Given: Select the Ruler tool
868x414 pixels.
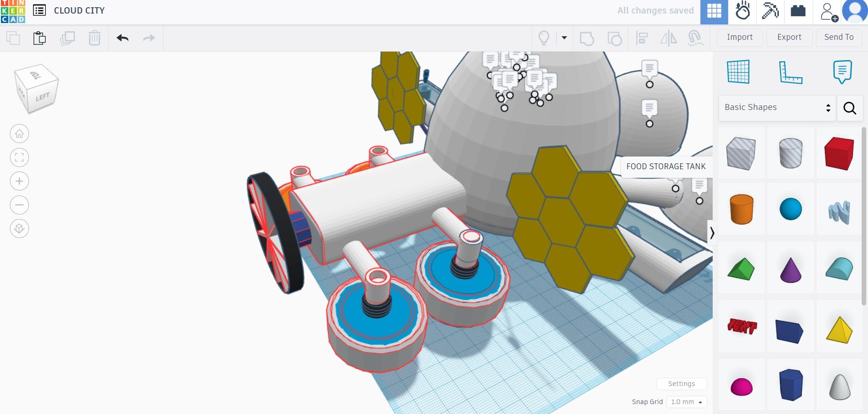Looking at the screenshot, I should (791, 72).
